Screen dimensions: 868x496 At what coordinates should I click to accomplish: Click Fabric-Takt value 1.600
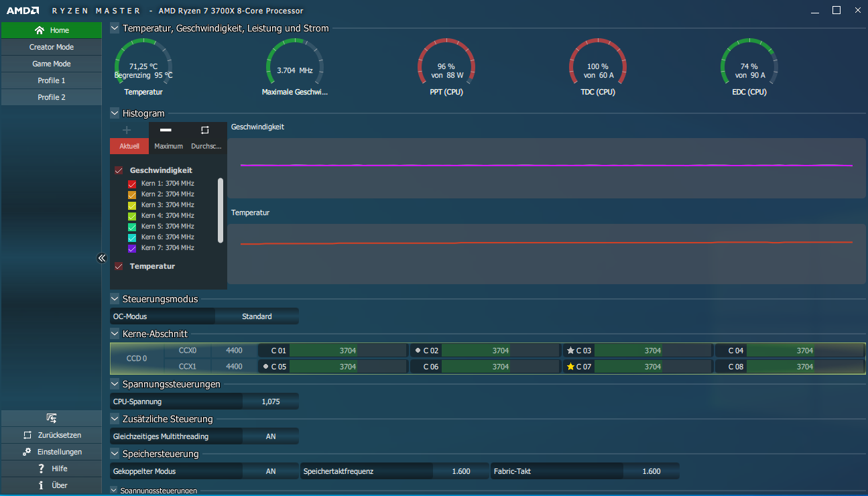pyautogui.click(x=651, y=471)
